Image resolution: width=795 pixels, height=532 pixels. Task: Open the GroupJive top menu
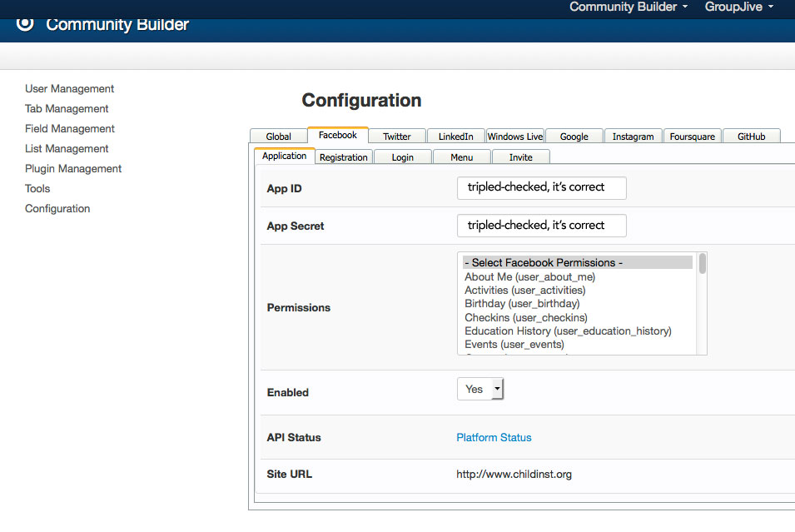point(738,7)
